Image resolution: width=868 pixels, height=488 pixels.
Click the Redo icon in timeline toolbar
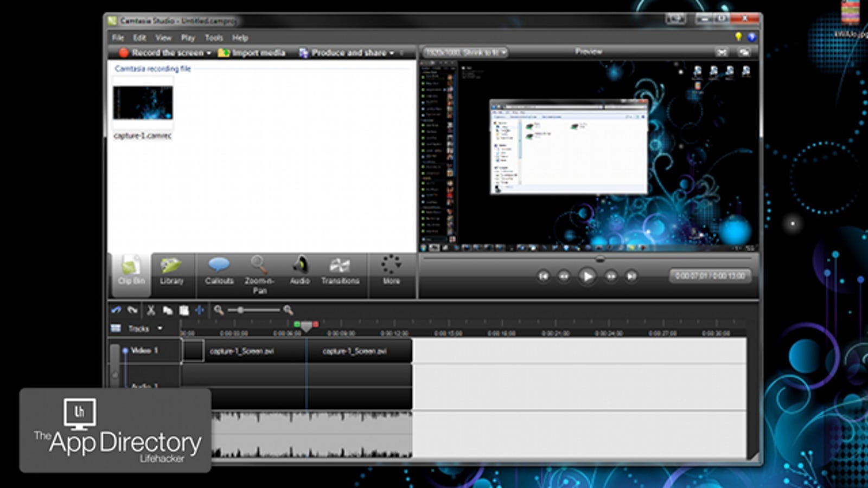pyautogui.click(x=132, y=310)
